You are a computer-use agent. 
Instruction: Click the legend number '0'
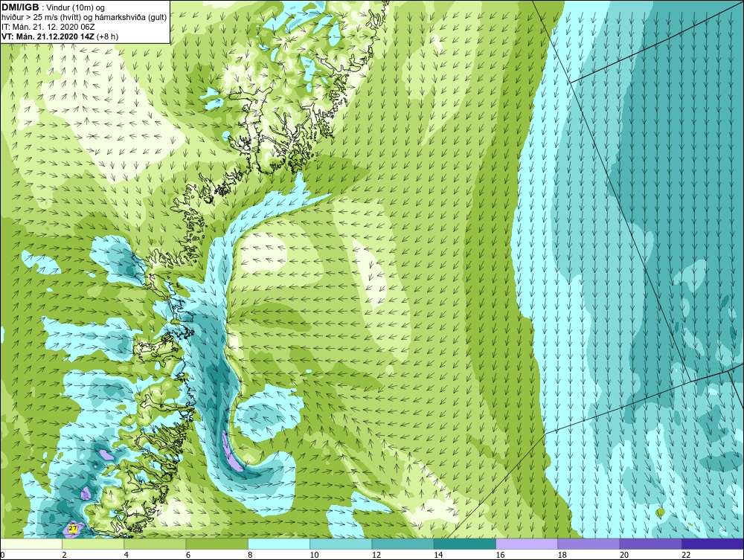click(2, 556)
